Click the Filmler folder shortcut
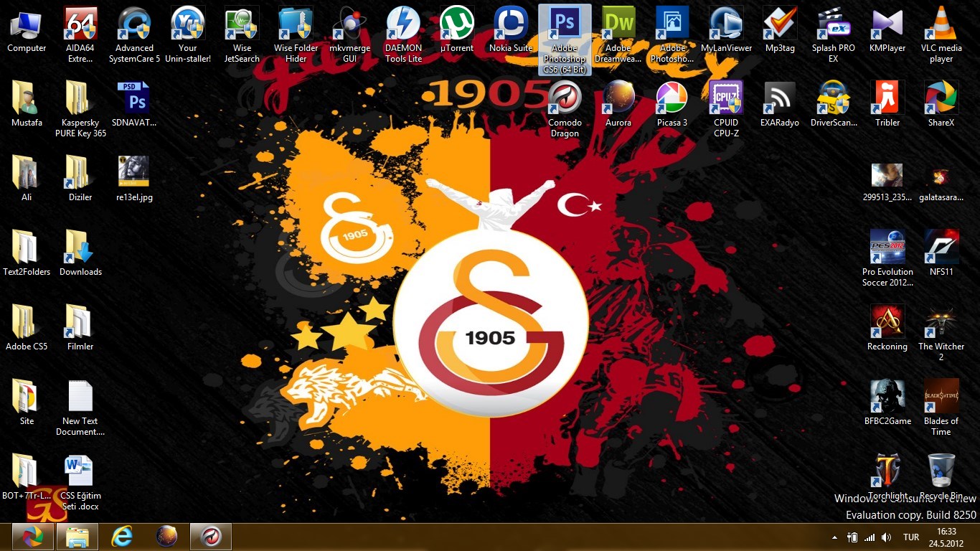The width and height of the screenshot is (980, 551). pyautogui.click(x=80, y=329)
